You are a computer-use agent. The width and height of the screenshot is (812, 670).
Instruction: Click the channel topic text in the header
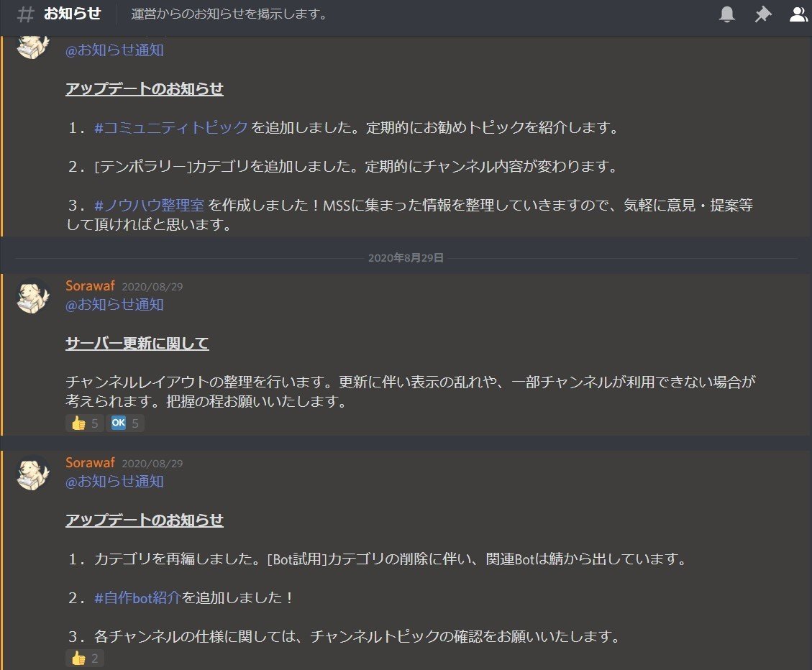[x=228, y=14]
